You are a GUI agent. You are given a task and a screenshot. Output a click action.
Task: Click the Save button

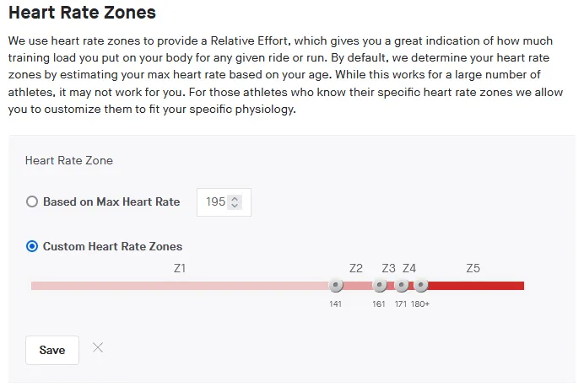tap(52, 350)
